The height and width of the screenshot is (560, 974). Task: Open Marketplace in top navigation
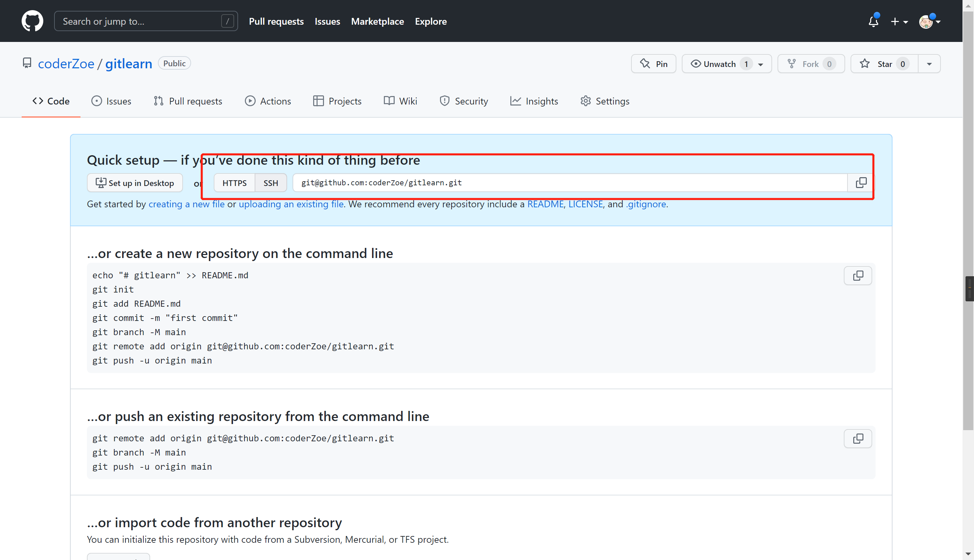click(x=377, y=22)
